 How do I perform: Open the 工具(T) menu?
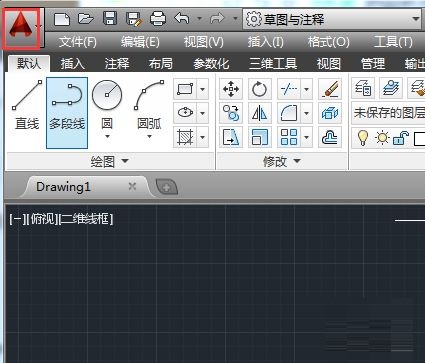(393, 42)
